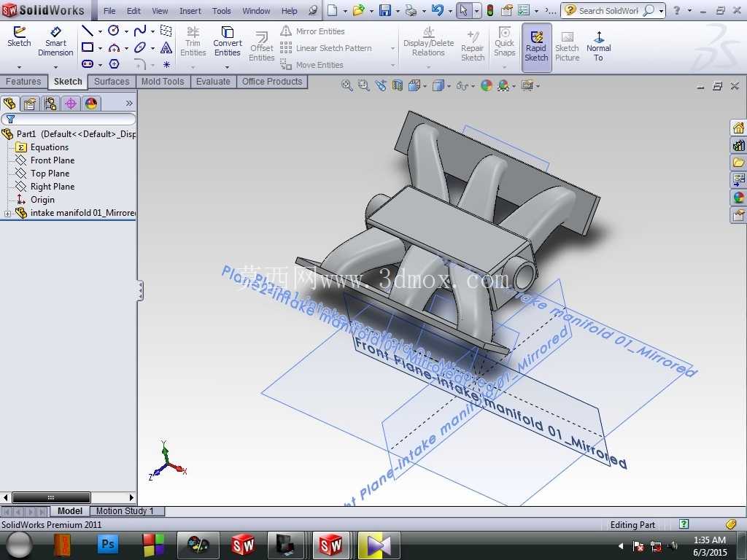Click the Trim Entities tool
This screenshot has width=747, height=560.
[193, 42]
